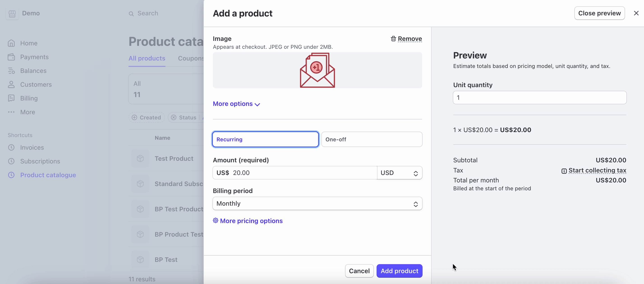
Task: Select USD currency dropdown
Action: (399, 172)
